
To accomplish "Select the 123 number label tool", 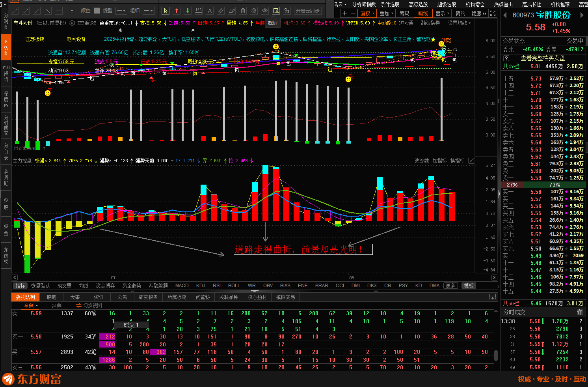I will coord(199,11).
